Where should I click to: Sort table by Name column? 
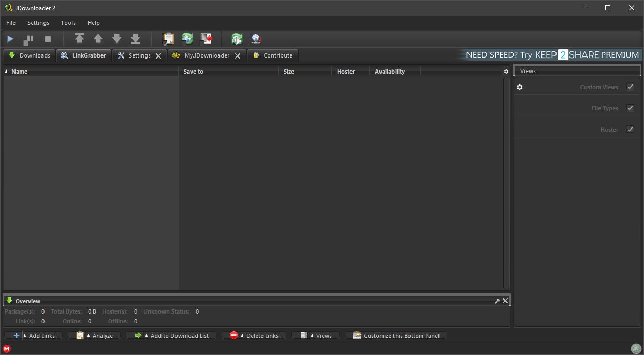tap(91, 72)
